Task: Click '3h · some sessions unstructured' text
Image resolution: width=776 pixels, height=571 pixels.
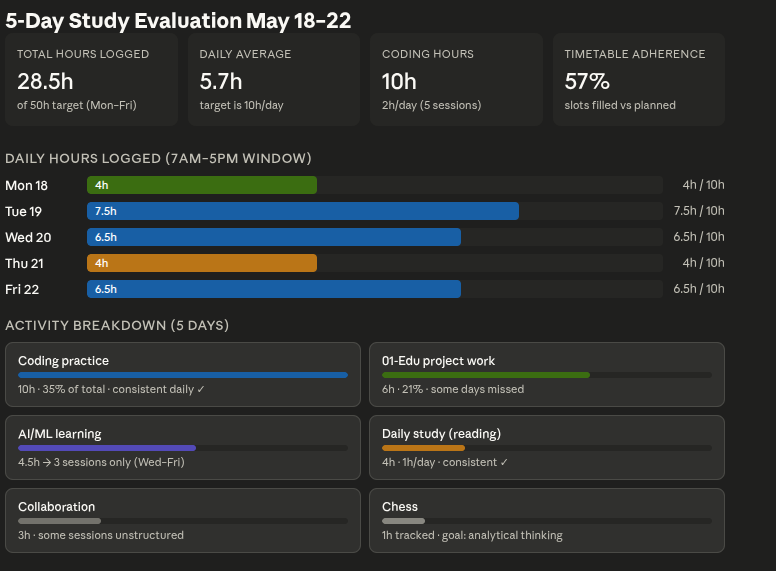Action: point(101,535)
